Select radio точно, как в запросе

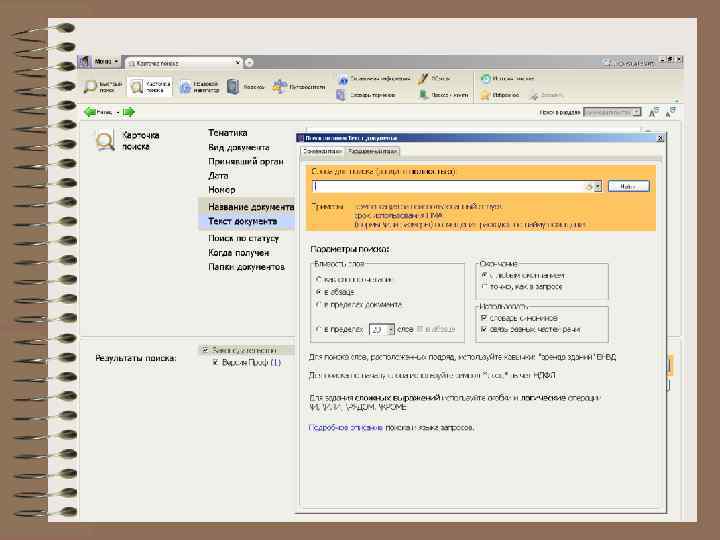(x=484, y=286)
